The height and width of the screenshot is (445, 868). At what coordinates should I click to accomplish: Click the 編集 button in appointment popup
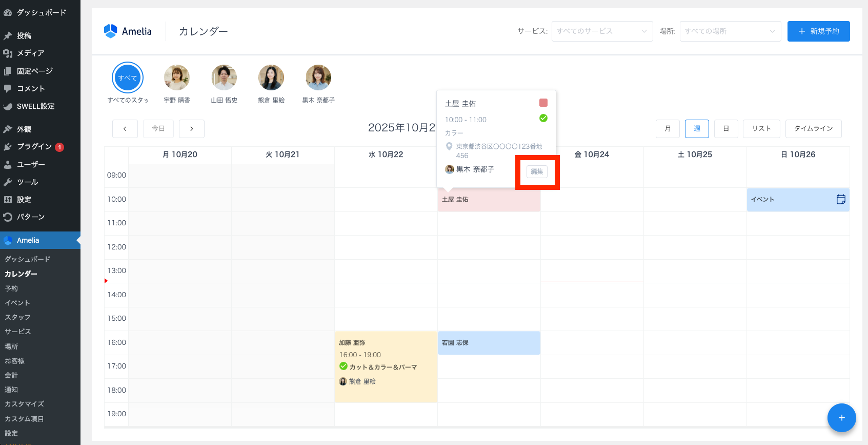pos(537,171)
